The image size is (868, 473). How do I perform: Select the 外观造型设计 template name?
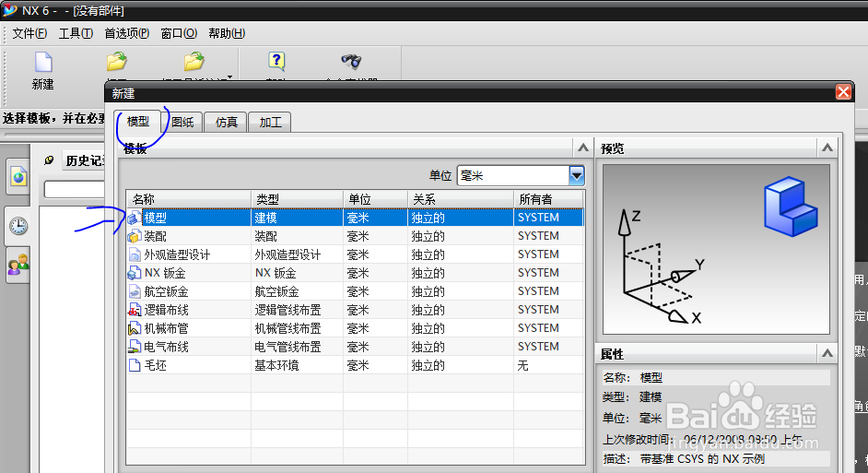(177, 254)
